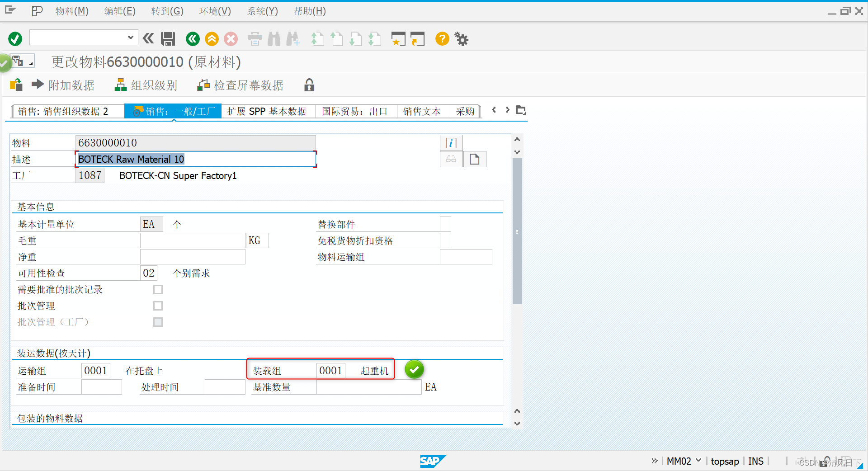Click the vertical scrollbar thumb
Screen dimensions: 868x471
(517, 231)
